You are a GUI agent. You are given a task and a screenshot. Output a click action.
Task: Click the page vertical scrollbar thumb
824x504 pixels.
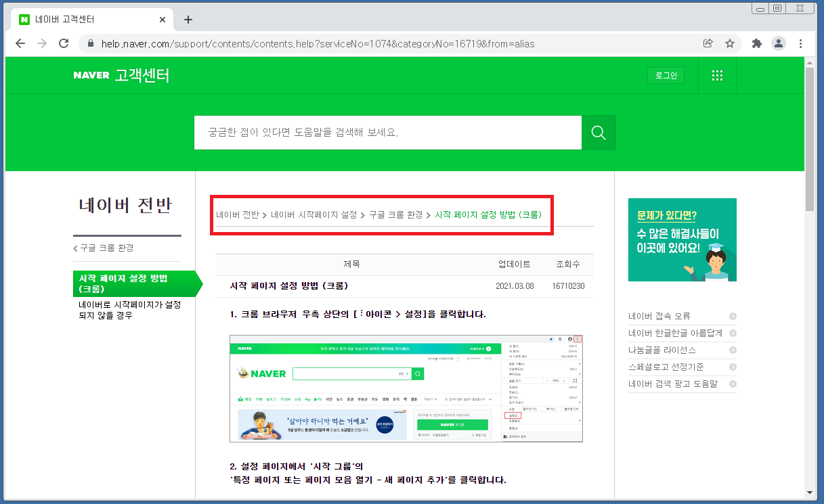click(x=810, y=139)
